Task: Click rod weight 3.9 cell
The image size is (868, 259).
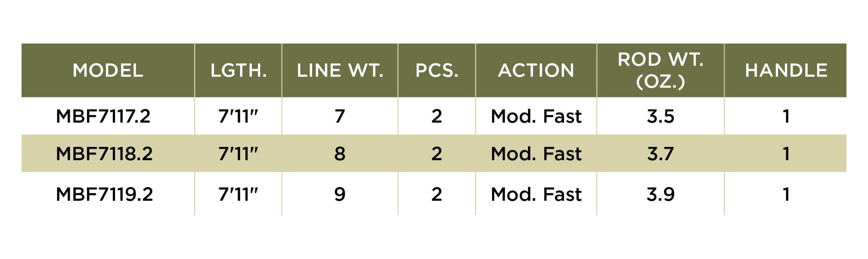Action: click(x=660, y=194)
